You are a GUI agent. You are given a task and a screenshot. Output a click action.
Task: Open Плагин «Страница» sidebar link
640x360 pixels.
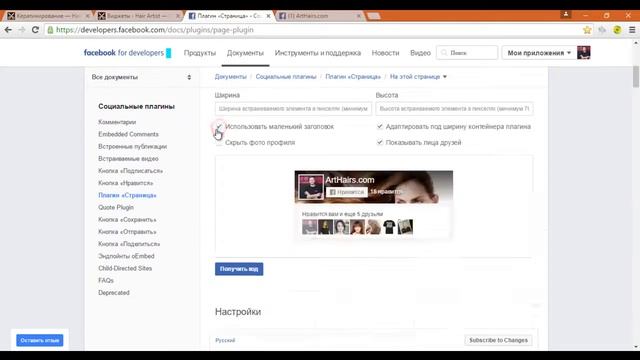127,196
